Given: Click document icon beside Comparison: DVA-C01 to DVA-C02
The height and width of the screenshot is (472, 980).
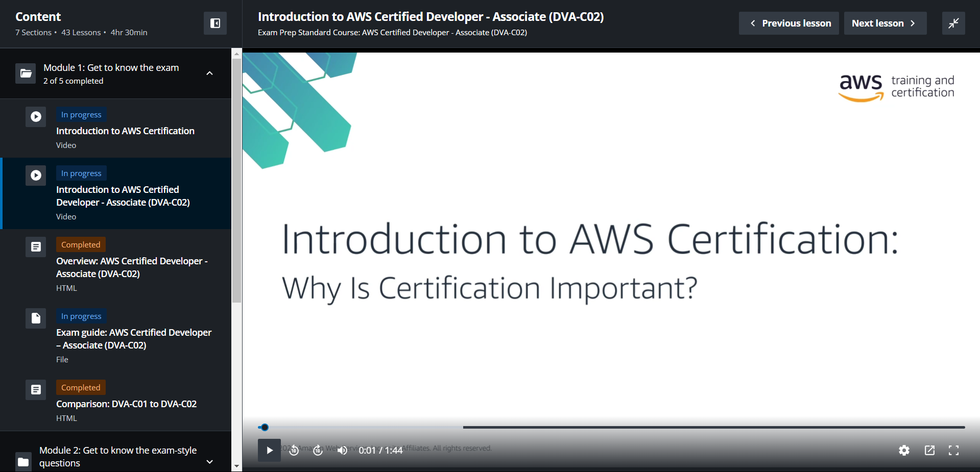Looking at the screenshot, I should click(36, 390).
